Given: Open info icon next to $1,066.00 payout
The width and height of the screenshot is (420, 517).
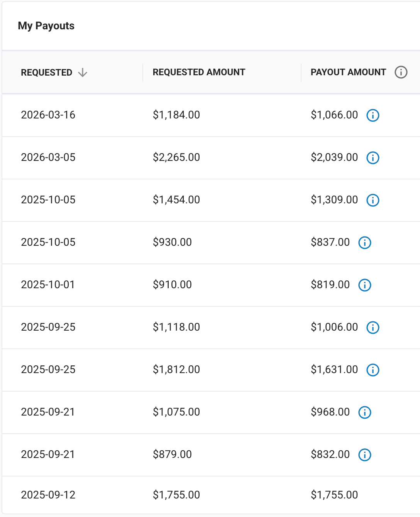Looking at the screenshot, I should [373, 115].
